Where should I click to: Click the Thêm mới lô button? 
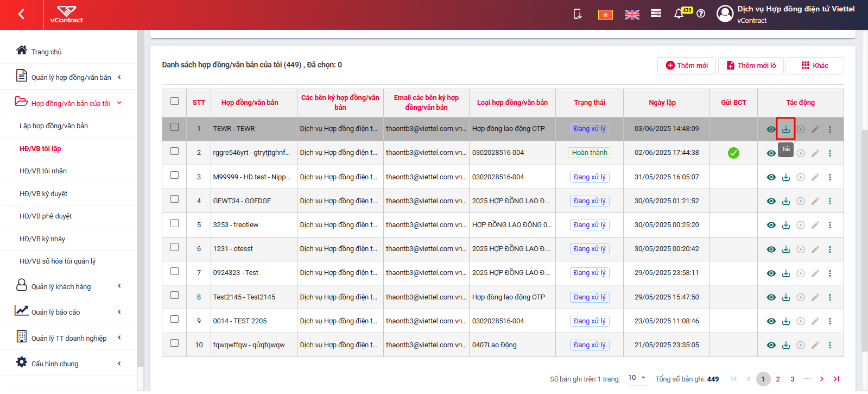coord(751,65)
